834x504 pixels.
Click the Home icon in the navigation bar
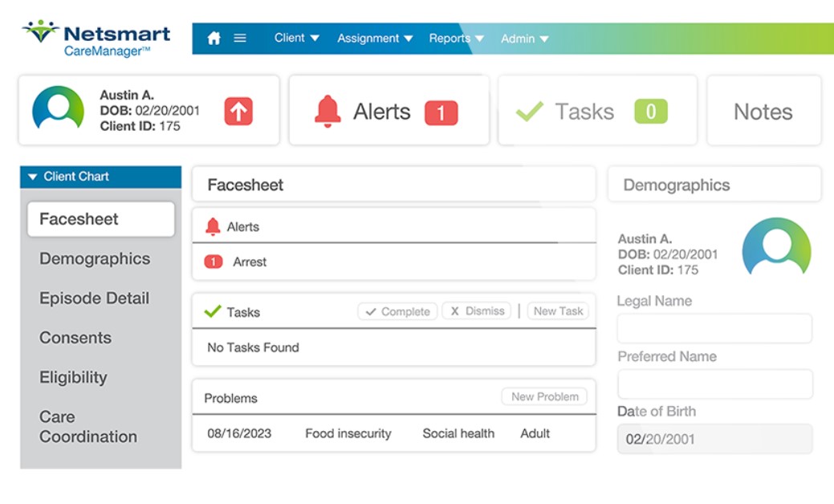click(214, 38)
